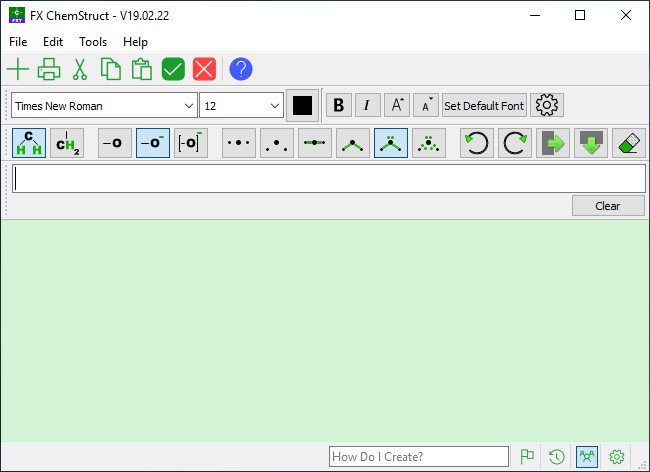Image resolution: width=650 pixels, height=472 pixels.
Task: Toggle the CH2 condensed structure mode
Action: [x=67, y=143]
